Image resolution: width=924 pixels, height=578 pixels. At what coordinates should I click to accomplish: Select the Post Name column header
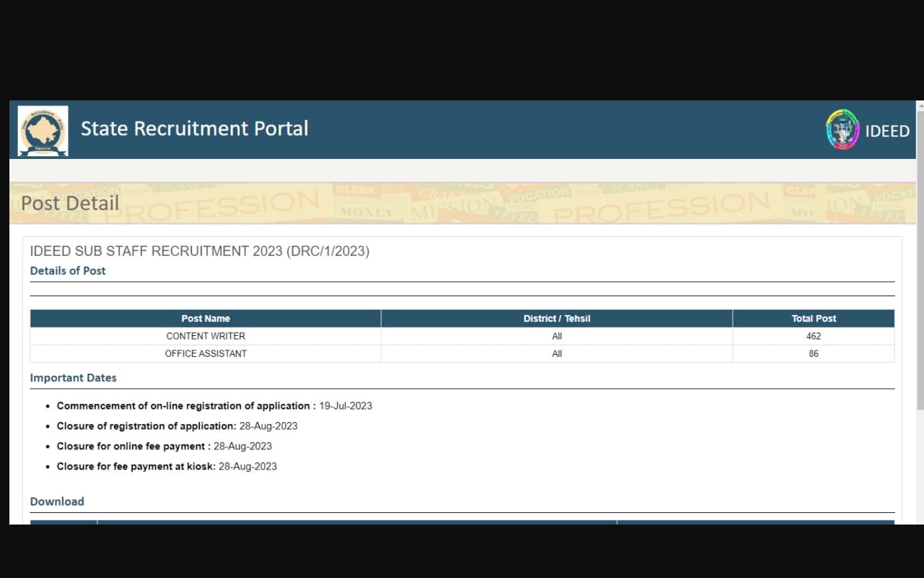click(206, 318)
